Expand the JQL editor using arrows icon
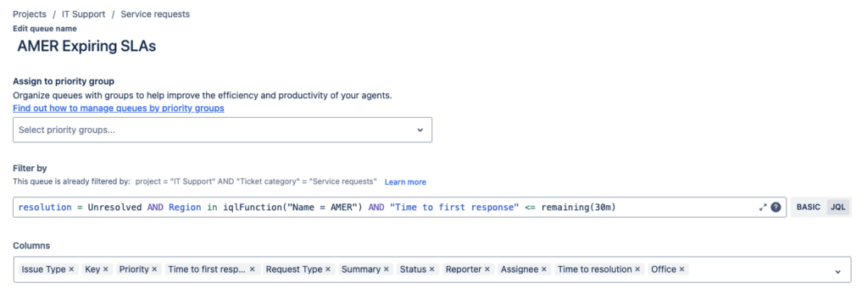 pyautogui.click(x=763, y=207)
